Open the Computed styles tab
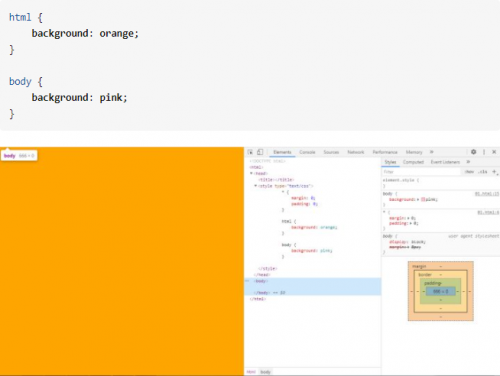Viewport: 500px width, 376px height. pos(413,162)
